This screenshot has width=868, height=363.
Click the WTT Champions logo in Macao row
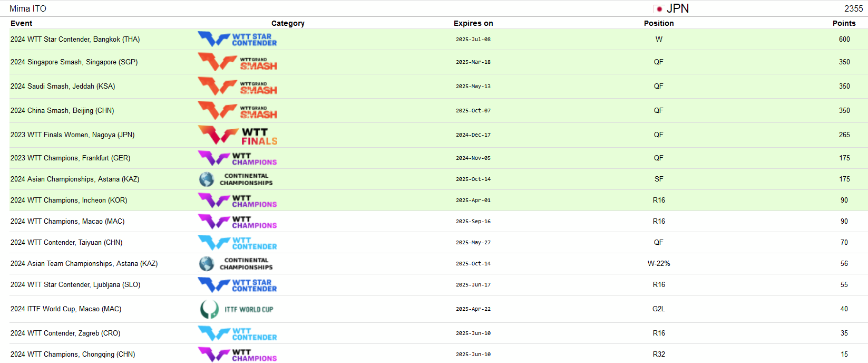click(x=237, y=222)
